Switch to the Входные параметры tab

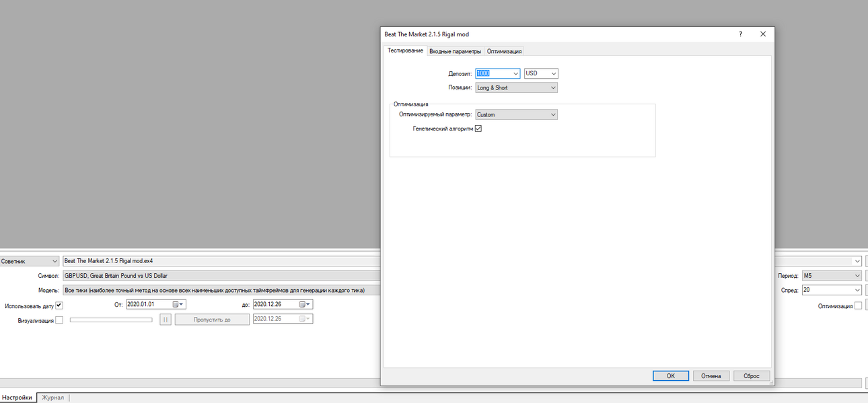455,51
